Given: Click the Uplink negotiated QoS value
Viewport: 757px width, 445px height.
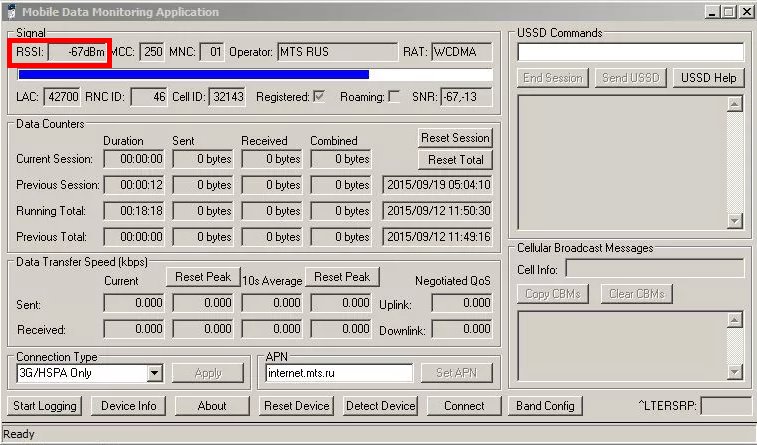Looking at the screenshot, I should [462, 303].
